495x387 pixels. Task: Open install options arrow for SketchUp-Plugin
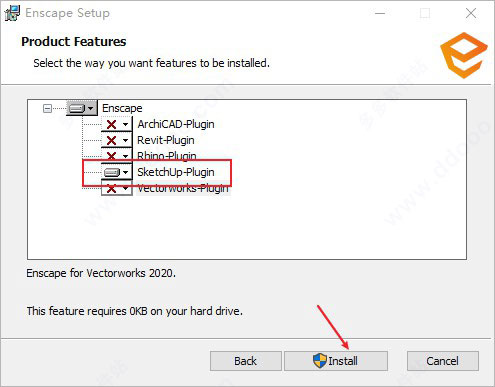click(x=125, y=172)
